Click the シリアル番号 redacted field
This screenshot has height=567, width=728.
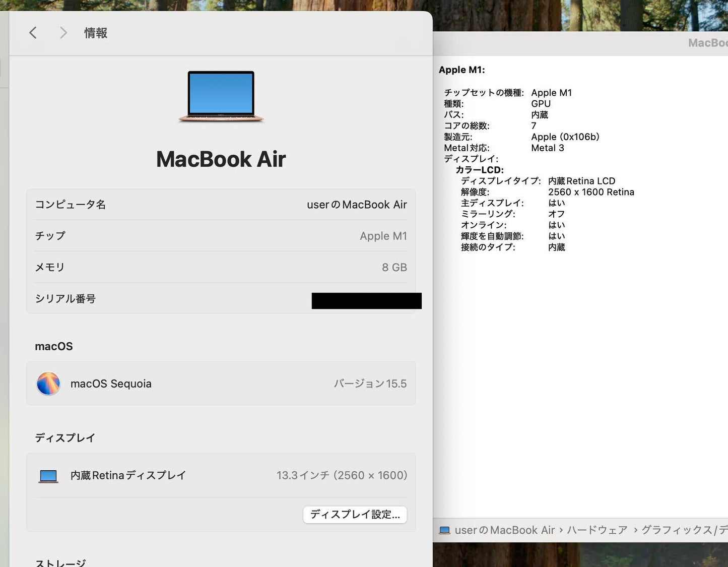point(367,300)
